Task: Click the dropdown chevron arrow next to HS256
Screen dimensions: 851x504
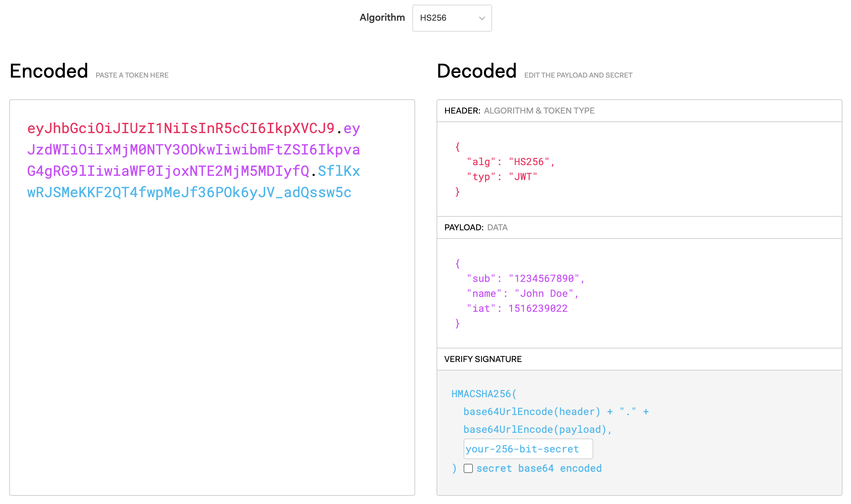Action: click(x=482, y=18)
